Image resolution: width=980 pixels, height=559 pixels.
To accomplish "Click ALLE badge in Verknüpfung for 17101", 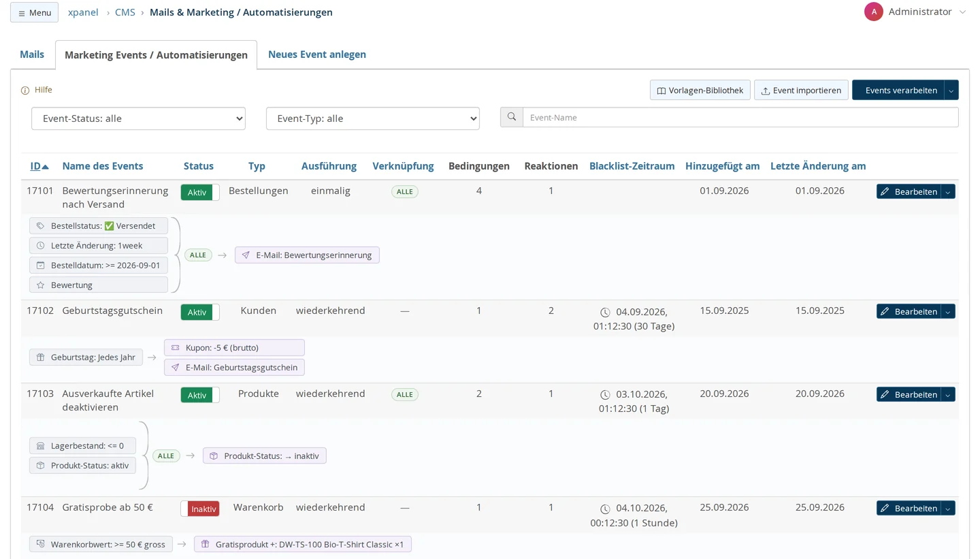I will pos(405,192).
